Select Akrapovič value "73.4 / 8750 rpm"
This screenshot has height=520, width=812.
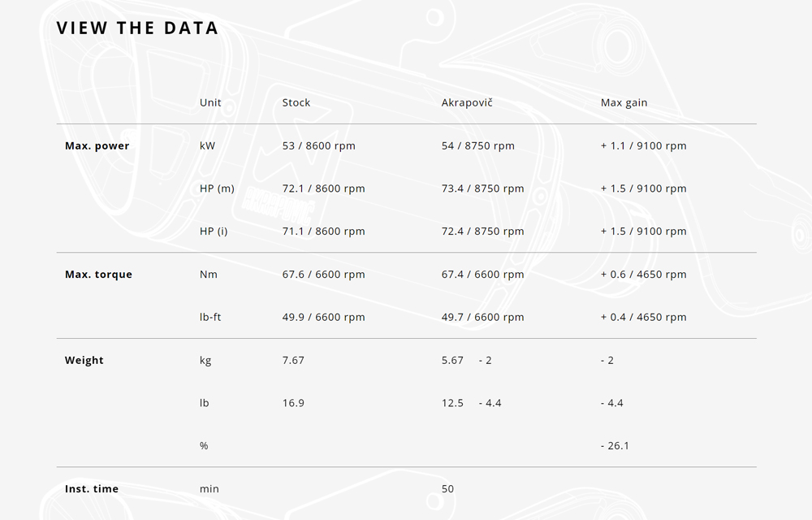coord(482,188)
